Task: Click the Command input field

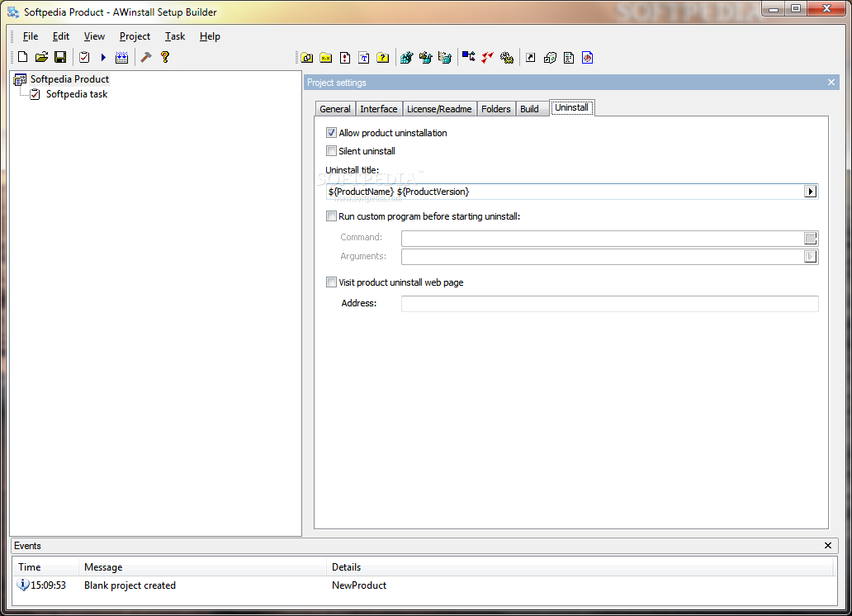Action: point(603,238)
